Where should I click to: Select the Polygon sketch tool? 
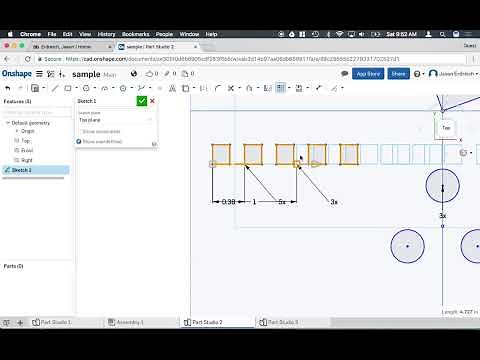tap(123, 88)
